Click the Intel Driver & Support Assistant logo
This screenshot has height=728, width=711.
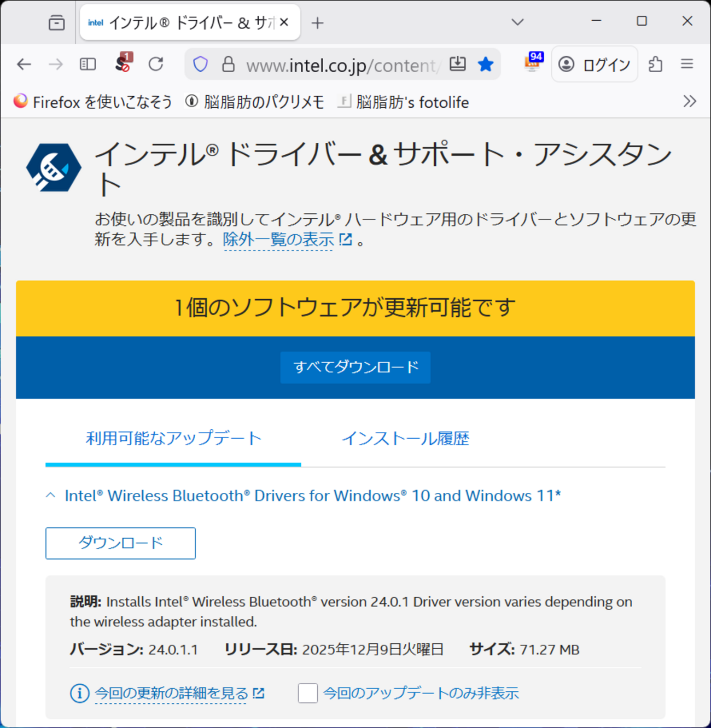pyautogui.click(x=54, y=167)
